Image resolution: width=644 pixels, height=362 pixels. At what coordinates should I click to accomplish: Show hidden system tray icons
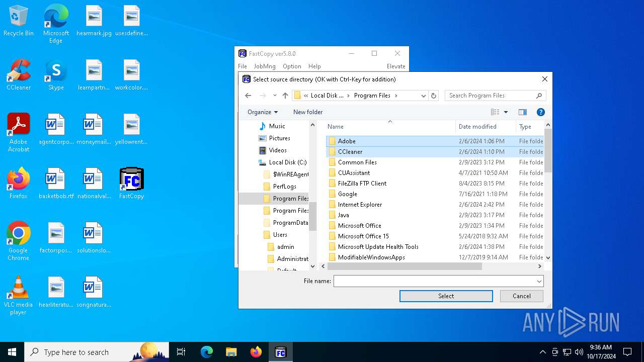coord(542,352)
